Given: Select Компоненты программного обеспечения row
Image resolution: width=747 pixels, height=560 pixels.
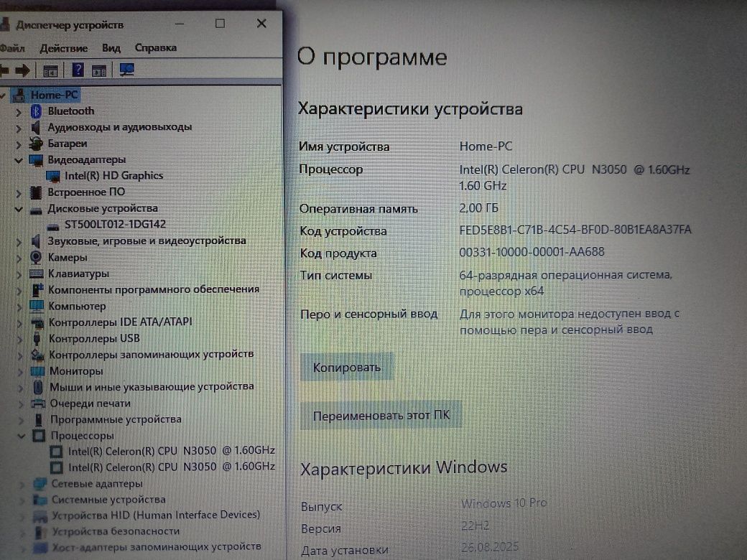Looking at the screenshot, I should tap(154, 289).
